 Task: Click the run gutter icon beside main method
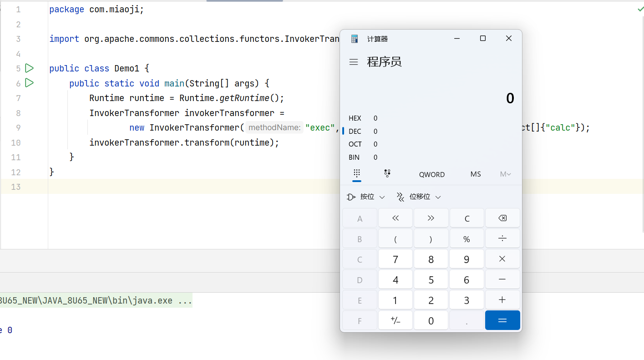click(x=29, y=83)
